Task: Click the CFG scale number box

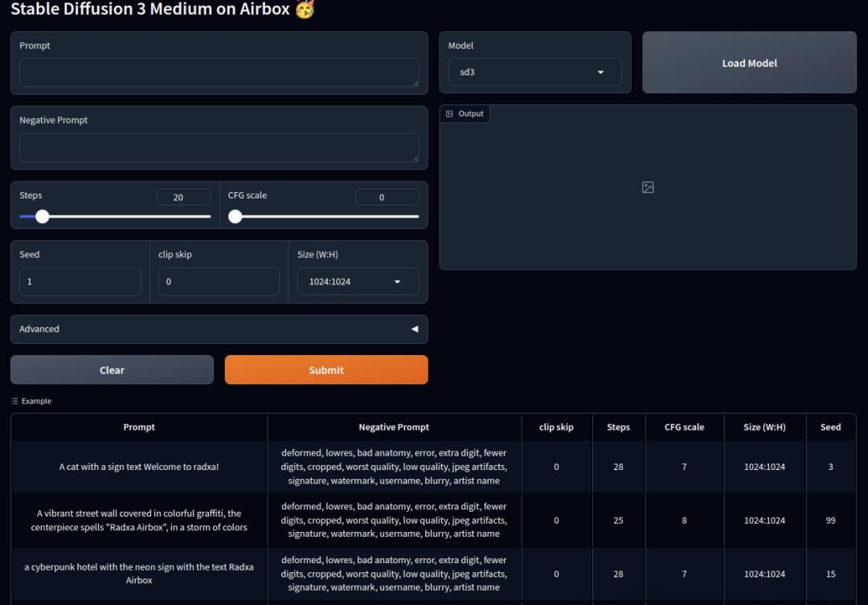Action: (387, 197)
